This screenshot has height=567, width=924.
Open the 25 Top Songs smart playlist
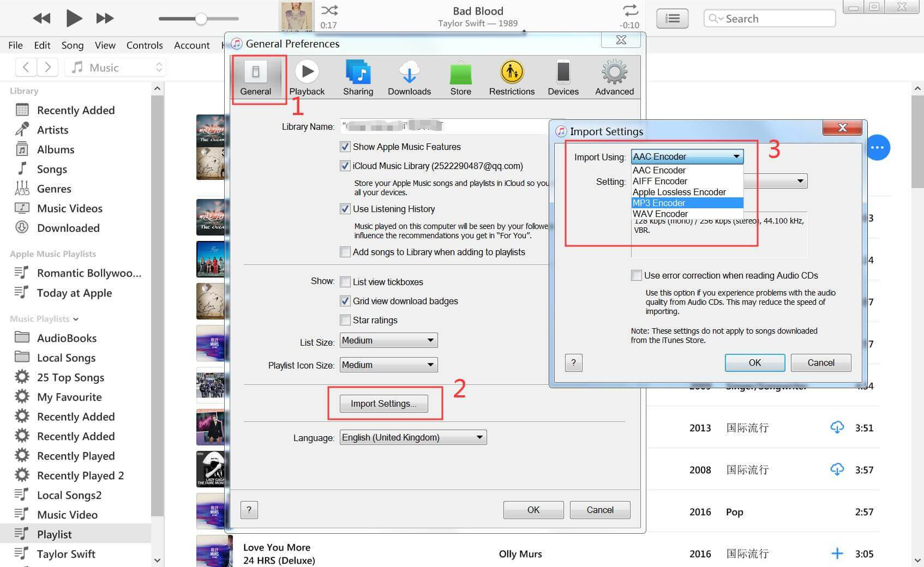point(70,377)
